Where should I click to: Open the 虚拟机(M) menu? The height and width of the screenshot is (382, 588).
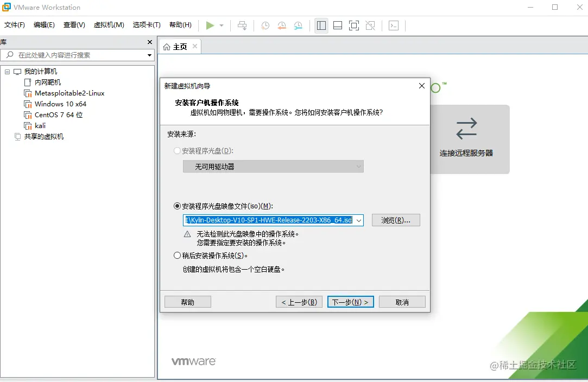[109, 25]
